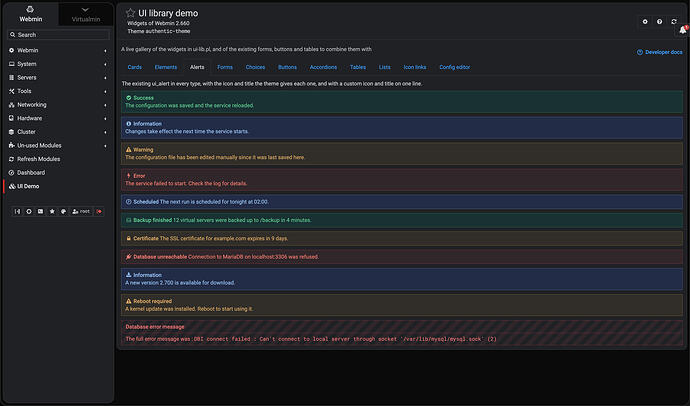This screenshot has height=406, width=690.
Task: Open the Elements tab
Action: (165, 67)
